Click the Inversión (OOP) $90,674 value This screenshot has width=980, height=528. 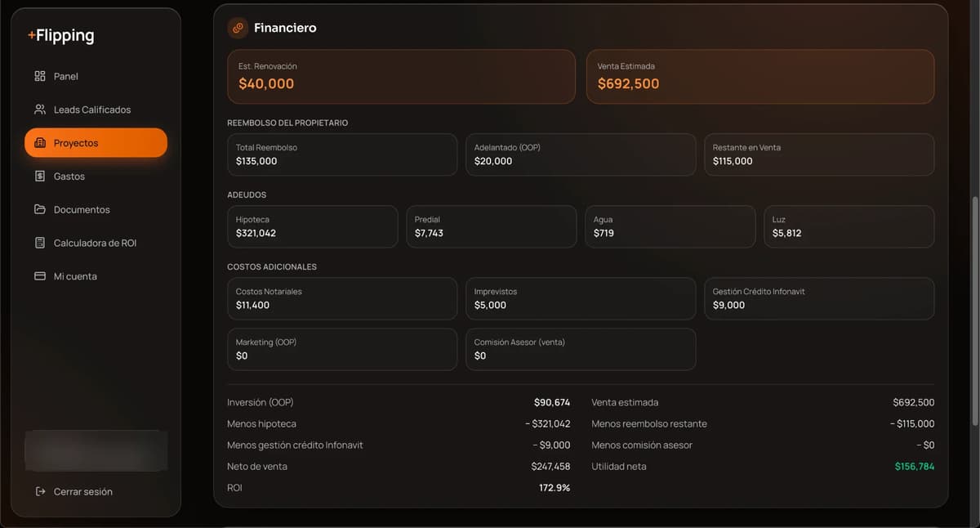point(552,402)
